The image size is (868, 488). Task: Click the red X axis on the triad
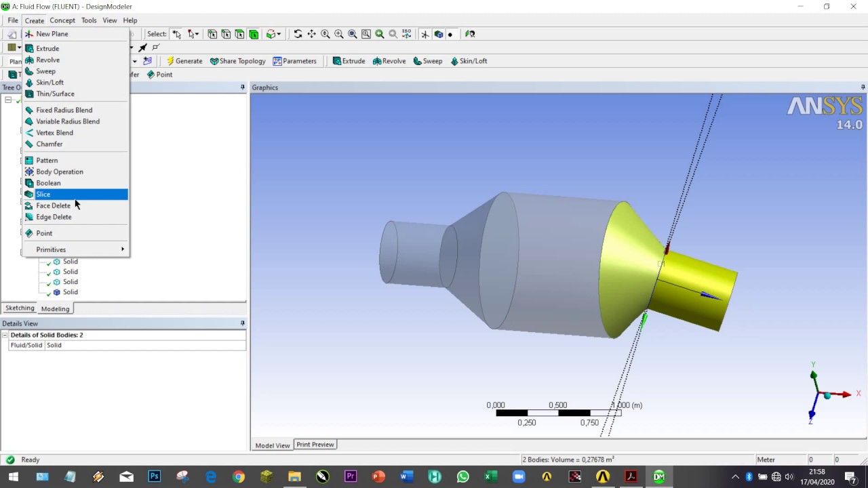(x=844, y=394)
